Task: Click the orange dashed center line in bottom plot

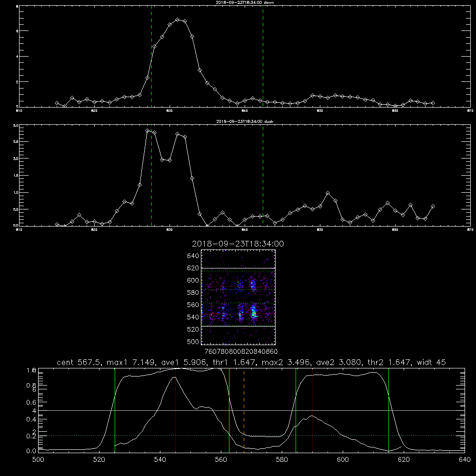Action: (x=244, y=410)
